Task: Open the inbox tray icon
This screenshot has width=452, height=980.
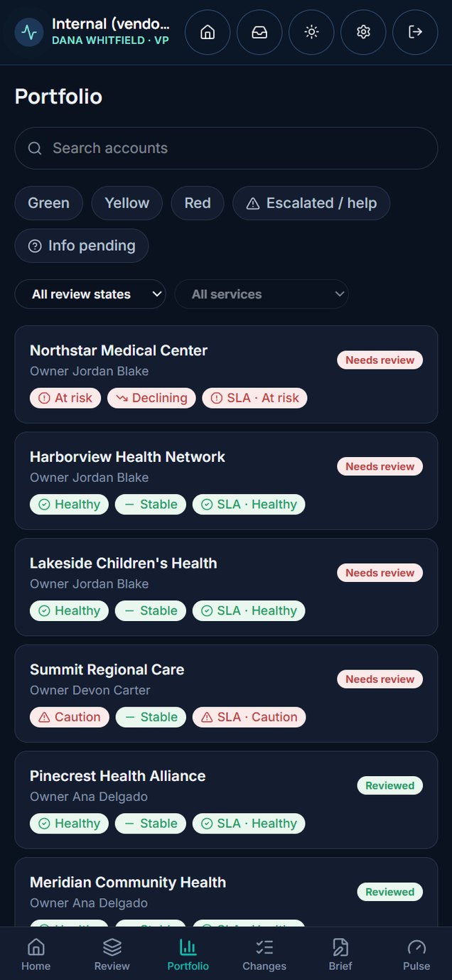Action: click(259, 32)
